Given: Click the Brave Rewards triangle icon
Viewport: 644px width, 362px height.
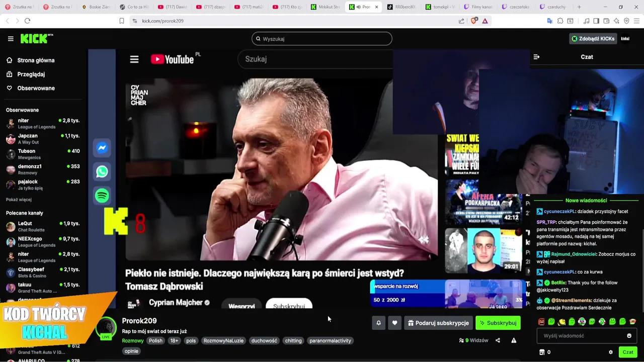Looking at the screenshot, I should pos(485,21).
